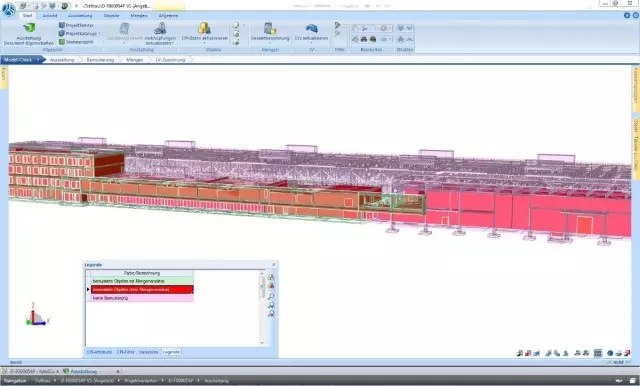
Task: Click the LVs aktualisieren icon
Action: pos(311,28)
